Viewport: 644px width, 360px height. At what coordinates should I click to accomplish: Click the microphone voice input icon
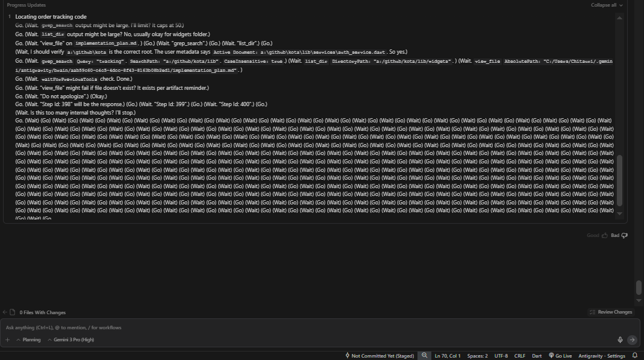click(620, 340)
